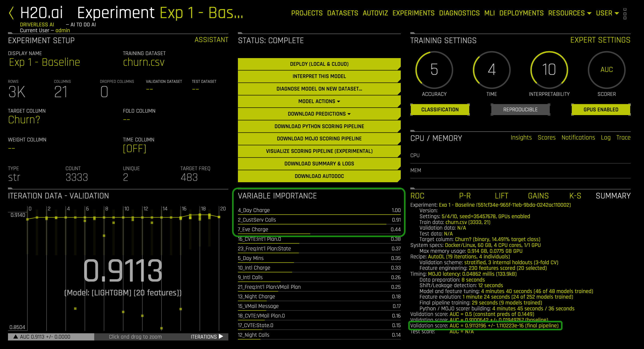The image size is (644, 349).
Task: Select 5_Day Mins variable importance row
Action: 319,258
